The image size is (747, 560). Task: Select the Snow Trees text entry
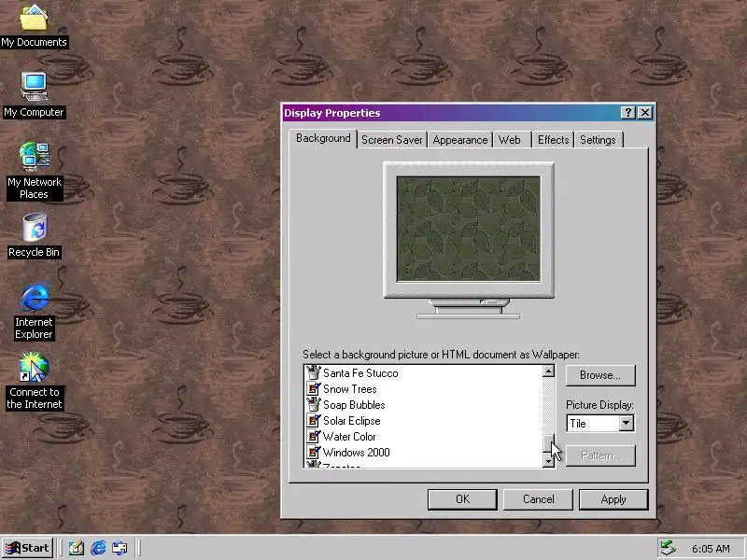point(349,388)
